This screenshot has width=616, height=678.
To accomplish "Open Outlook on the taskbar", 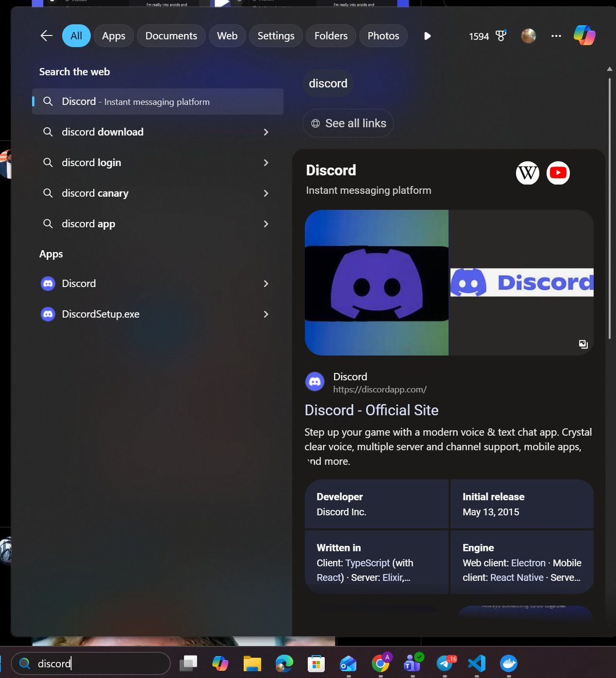I will click(x=348, y=663).
